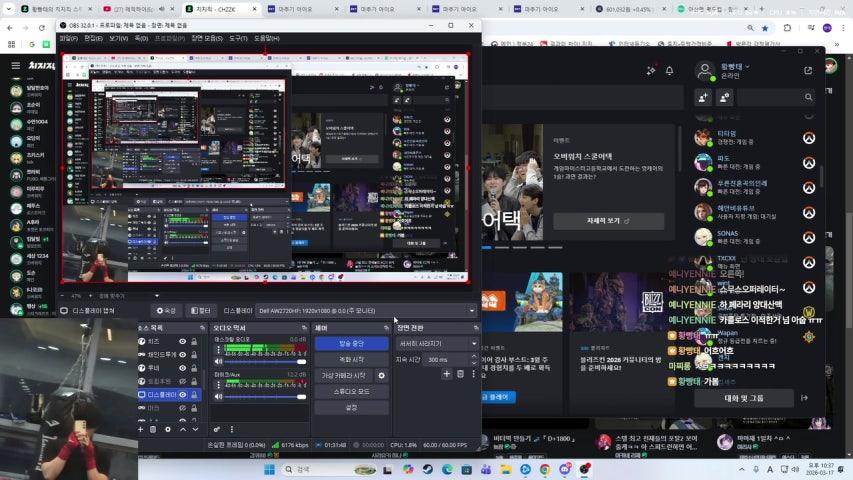Adjust desktop audio volume slider
The height and width of the screenshot is (480, 853).
click(260, 360)
